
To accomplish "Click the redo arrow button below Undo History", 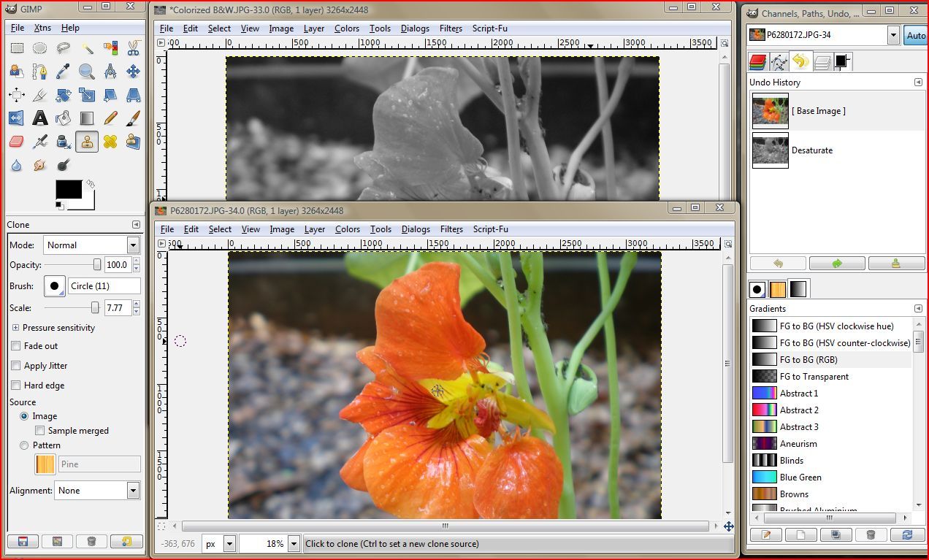I will [837, 263].
